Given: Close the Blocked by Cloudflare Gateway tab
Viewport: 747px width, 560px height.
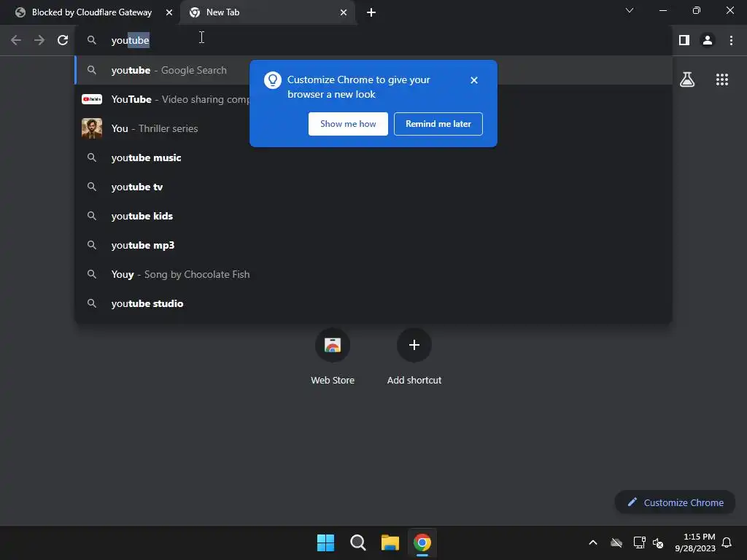Looking at the screenshot, I should 169,12.
